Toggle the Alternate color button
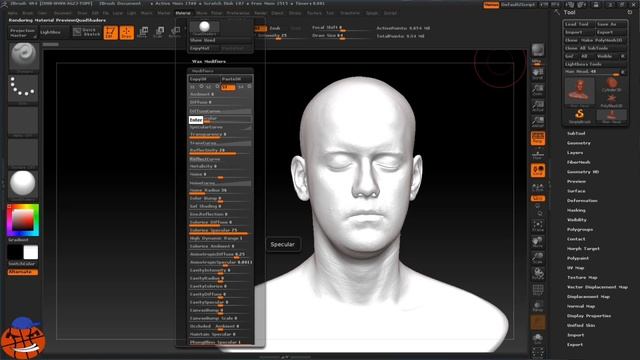The height and width of the screenshot is (360, 640). click(23, 272)
